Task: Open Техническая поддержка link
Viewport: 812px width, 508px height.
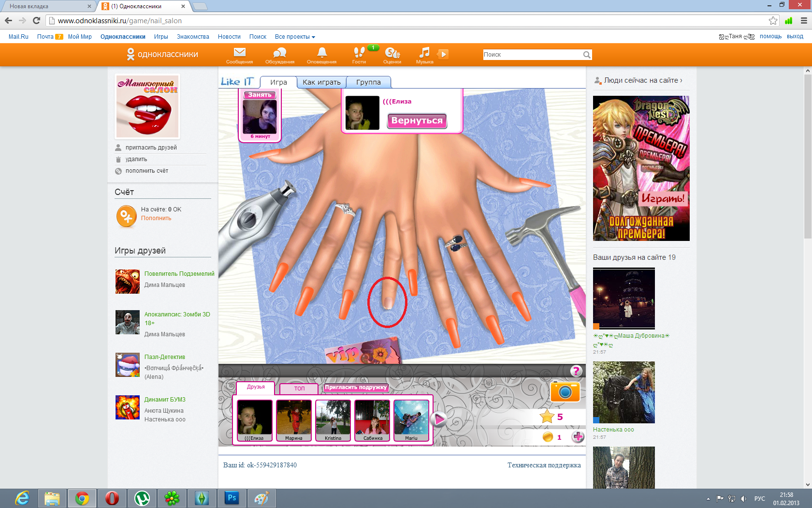Action: tap(544, 465)
